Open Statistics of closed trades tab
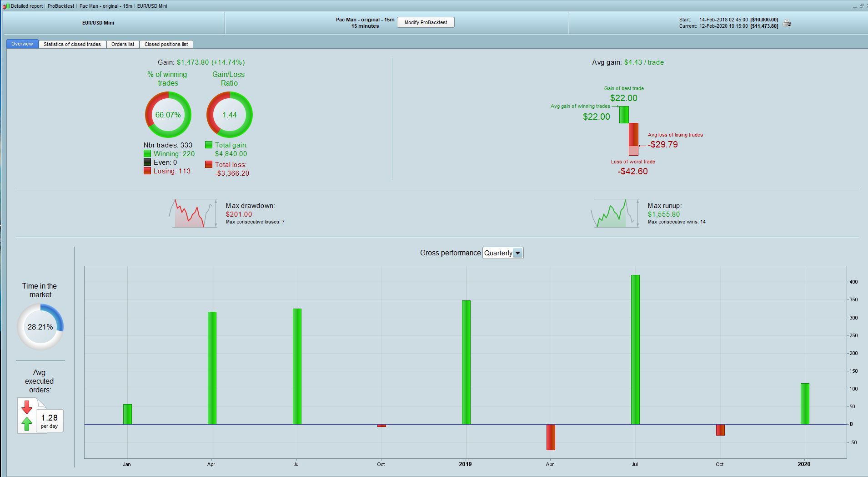Viewport: 868px width, 477px height. click(72, 44)
